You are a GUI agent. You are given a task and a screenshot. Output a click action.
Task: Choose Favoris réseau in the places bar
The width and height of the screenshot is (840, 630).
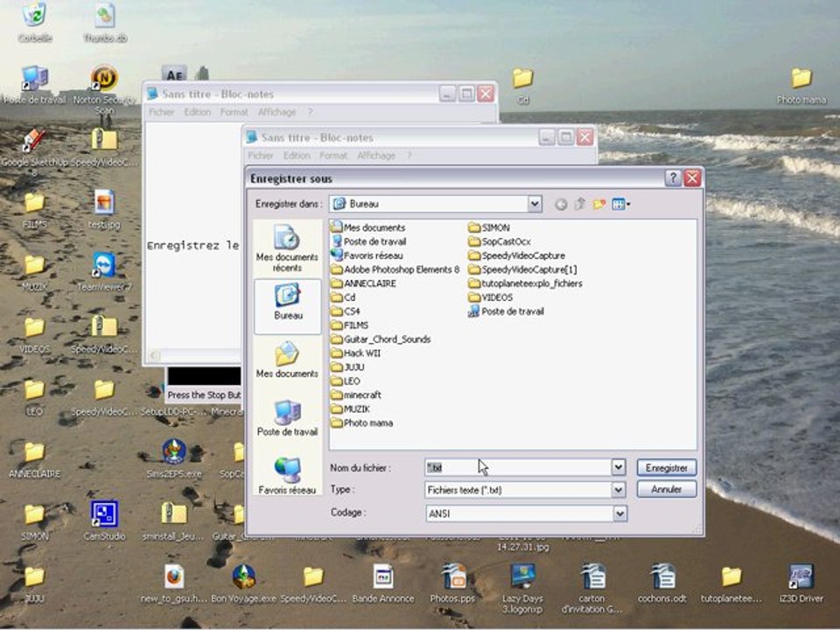pos(287,476)
